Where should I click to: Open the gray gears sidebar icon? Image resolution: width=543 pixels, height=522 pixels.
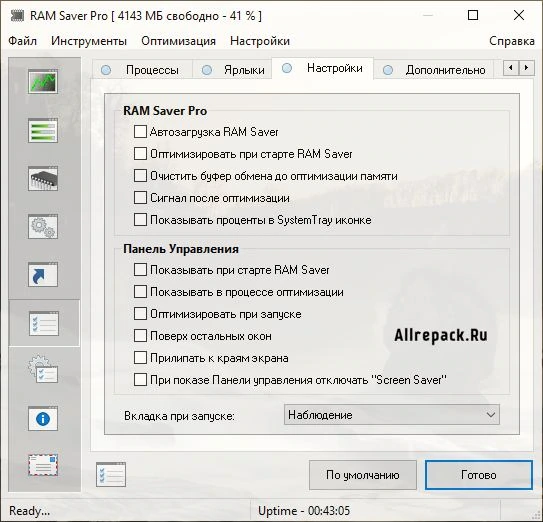[x=43, y=227]
